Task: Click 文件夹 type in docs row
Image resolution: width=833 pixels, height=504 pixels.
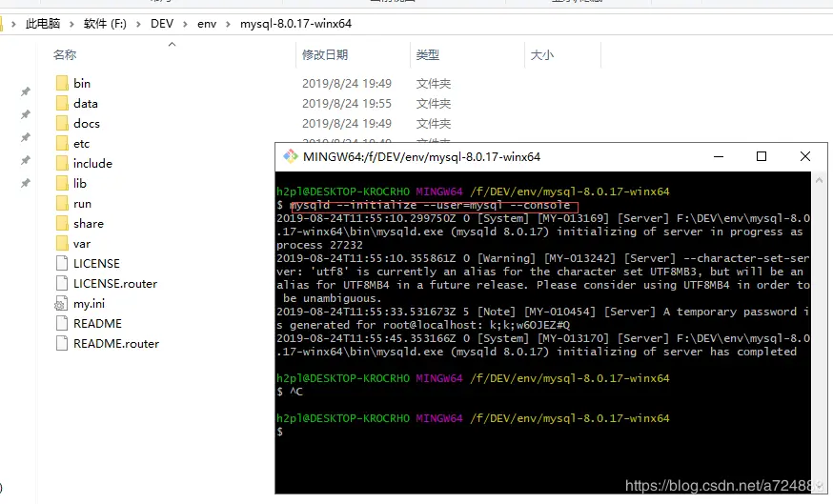Action: point(433,123)
